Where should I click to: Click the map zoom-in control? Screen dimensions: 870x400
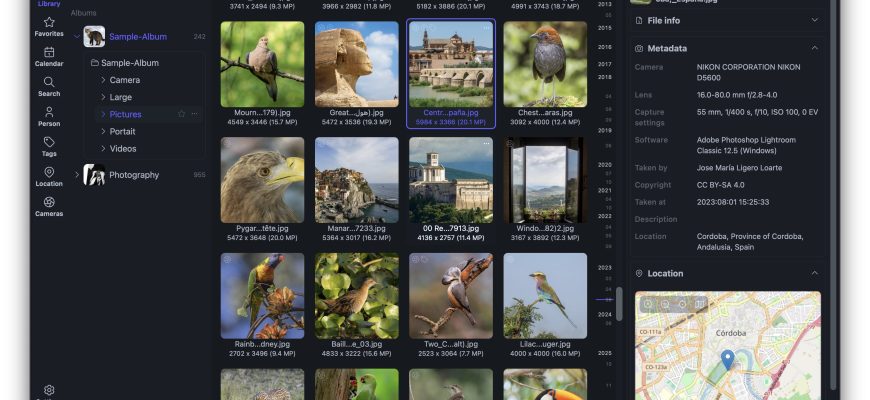point(649,304)
